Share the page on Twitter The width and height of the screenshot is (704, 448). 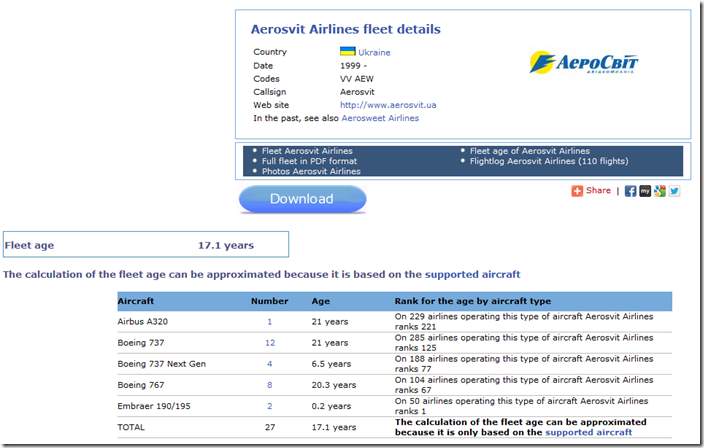[674, 190]
